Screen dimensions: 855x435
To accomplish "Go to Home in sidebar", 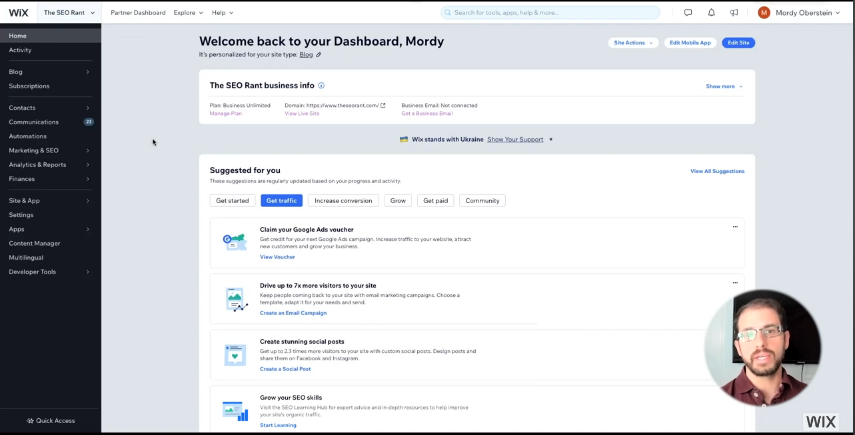I will (x=50, y=35).
